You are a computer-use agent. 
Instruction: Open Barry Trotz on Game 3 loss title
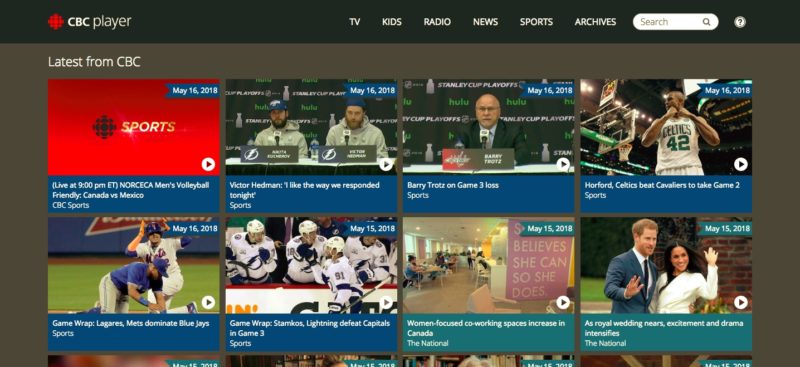453,185
